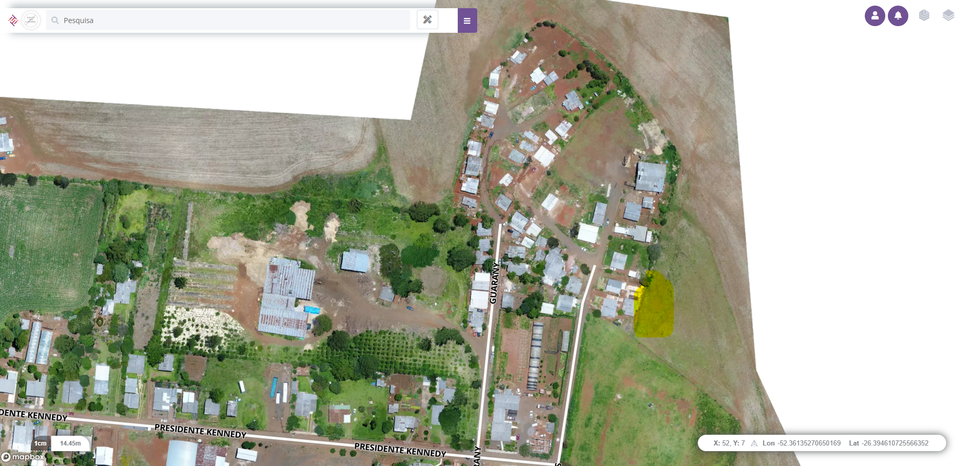Image resolution: width=980 pixels, height=466 pixels.
Task: Open the user profile icon
Action: (875, 16)
